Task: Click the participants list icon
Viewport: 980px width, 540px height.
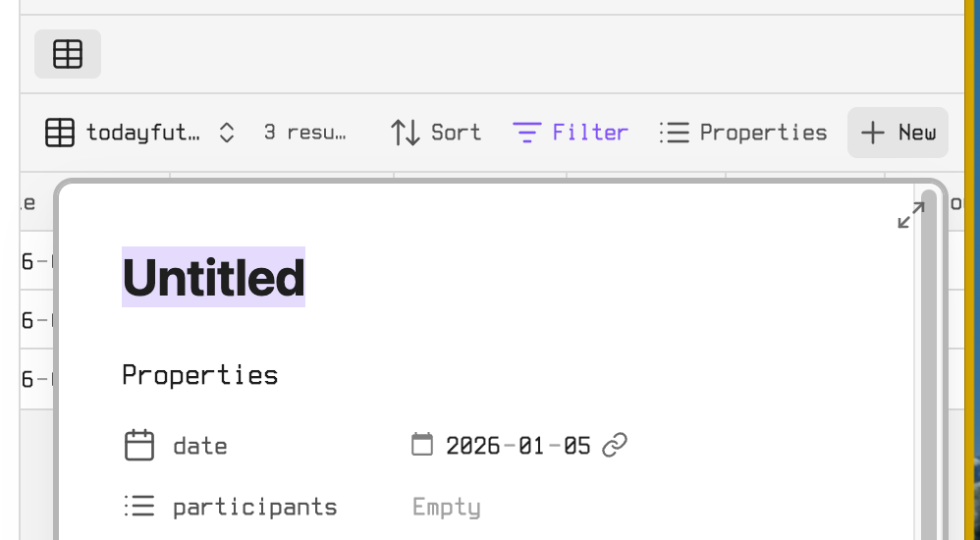Action: tap(139, 507)
